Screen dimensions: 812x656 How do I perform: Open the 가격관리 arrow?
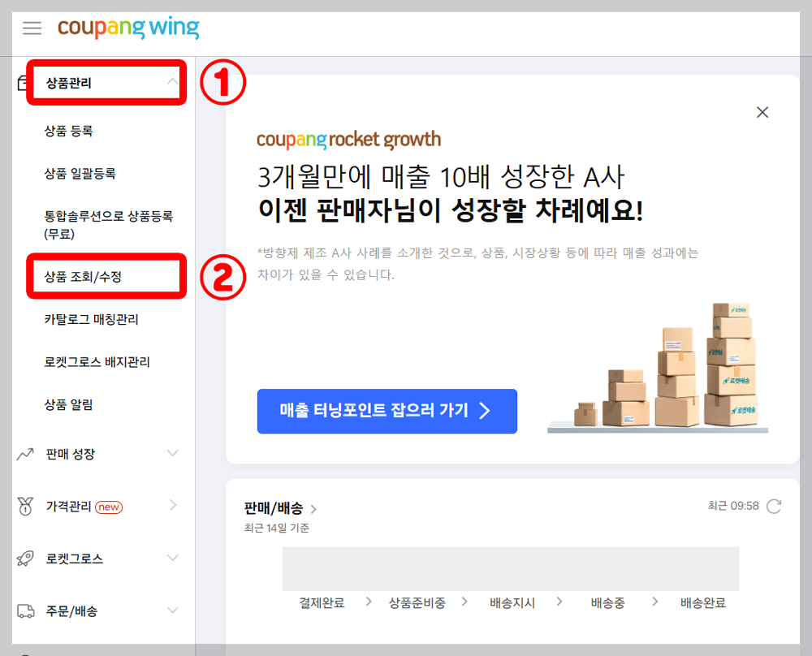[x=173, y=505]
